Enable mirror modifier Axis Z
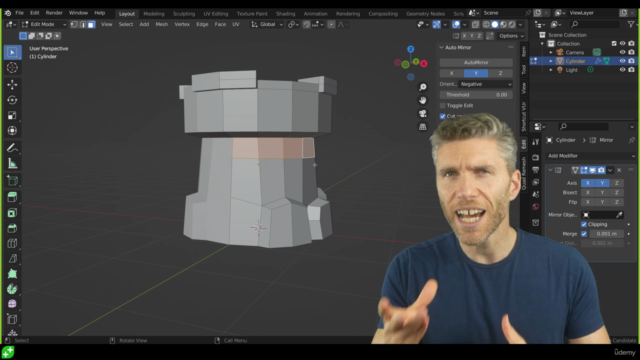The height and width of the screenshot is (360, 640). pyautogui.click(x=617, y=183)
